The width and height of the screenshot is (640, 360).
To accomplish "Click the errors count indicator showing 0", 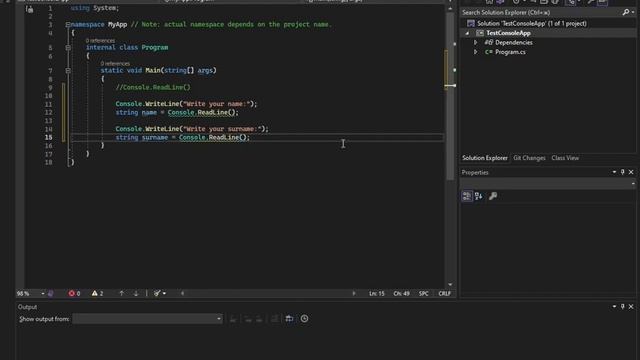I will 74,293.
